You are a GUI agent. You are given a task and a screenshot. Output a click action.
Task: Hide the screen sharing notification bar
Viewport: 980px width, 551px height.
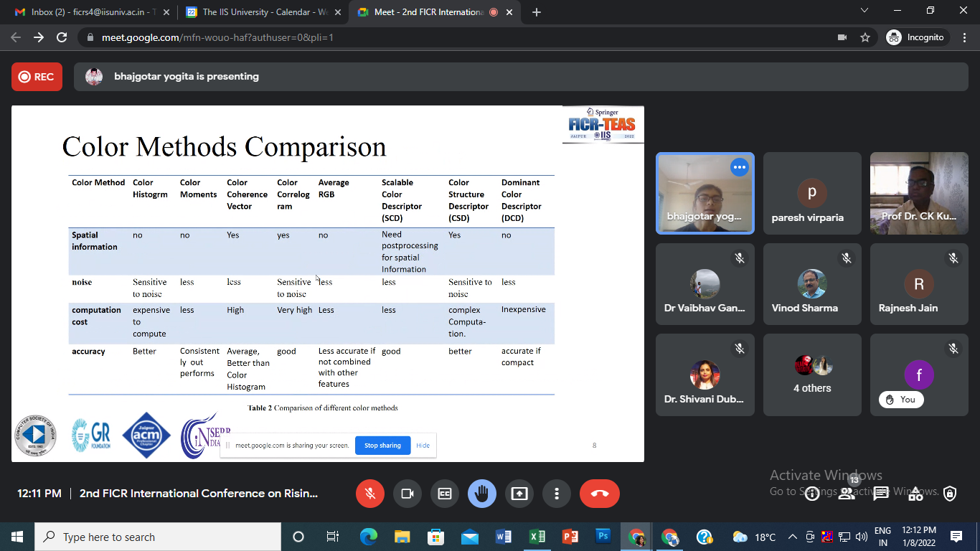423,446
